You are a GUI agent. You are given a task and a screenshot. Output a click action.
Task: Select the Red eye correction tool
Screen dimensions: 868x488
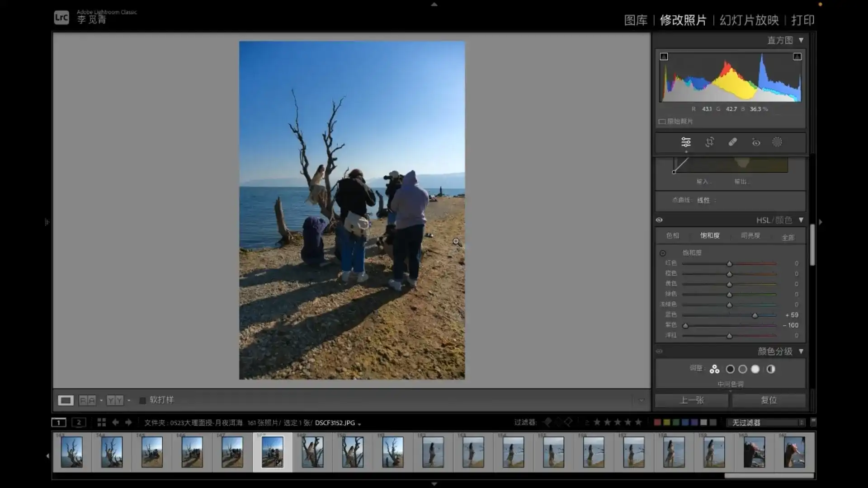click(756, 143)
